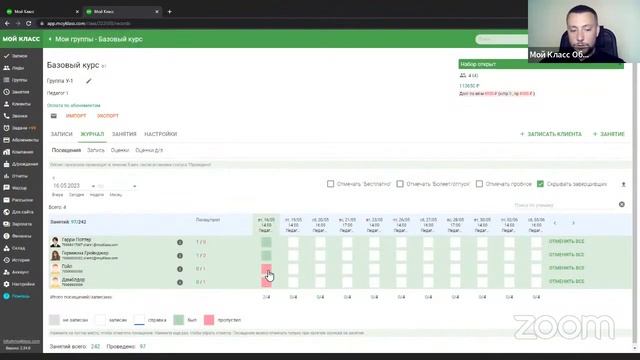
Task: Switch to НАСТРОЙКИ tab
Action: click(161, 134)
